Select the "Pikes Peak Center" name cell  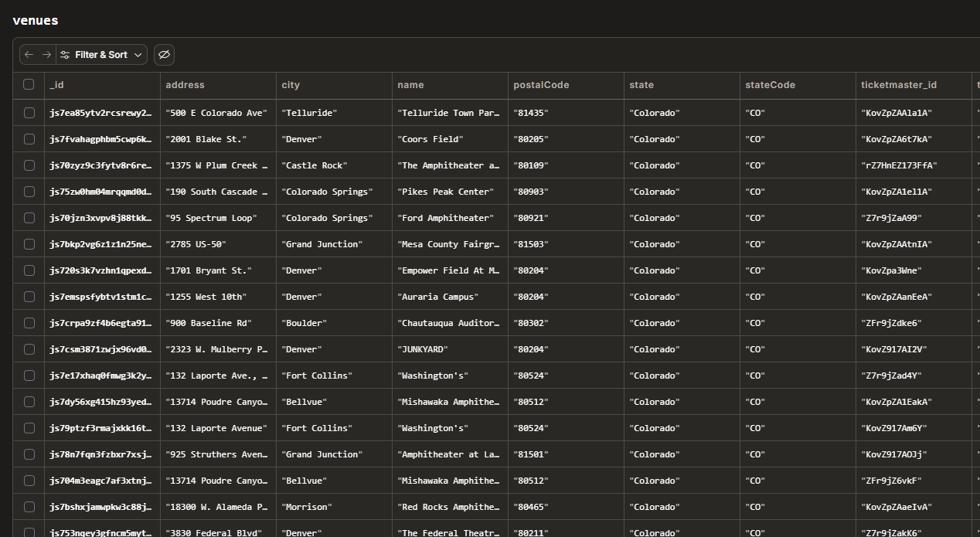[x=450, y=192]
